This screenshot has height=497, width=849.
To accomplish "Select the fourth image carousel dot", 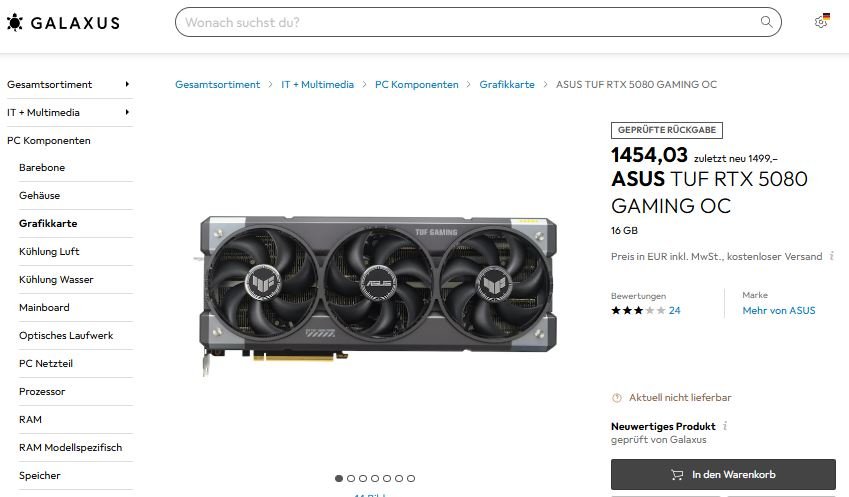I will (375, 479).
